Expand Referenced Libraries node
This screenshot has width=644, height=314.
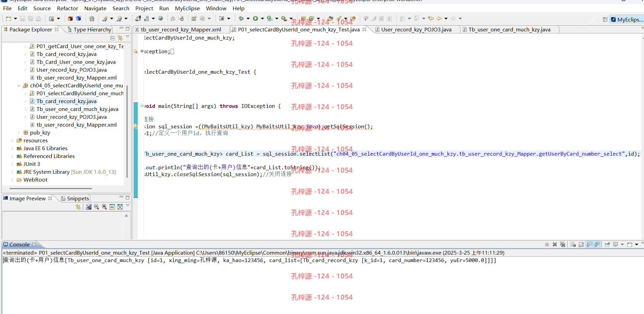12,156
